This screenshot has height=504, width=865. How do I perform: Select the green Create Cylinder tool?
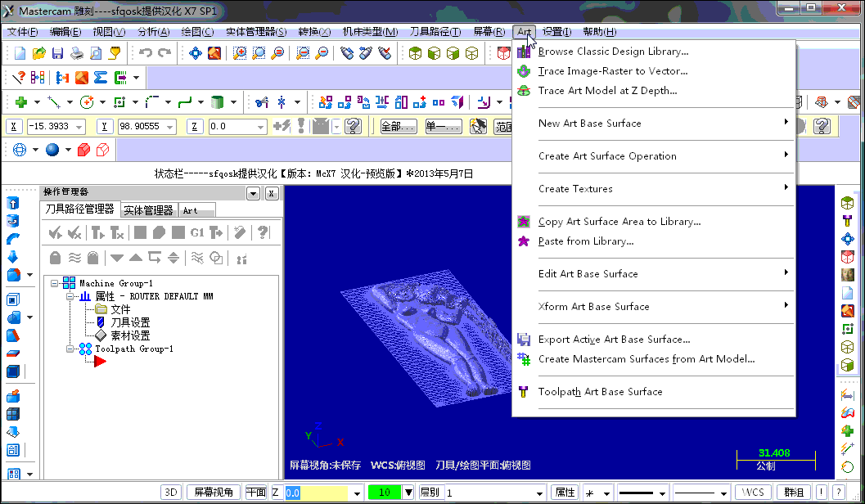coord(218,102)
